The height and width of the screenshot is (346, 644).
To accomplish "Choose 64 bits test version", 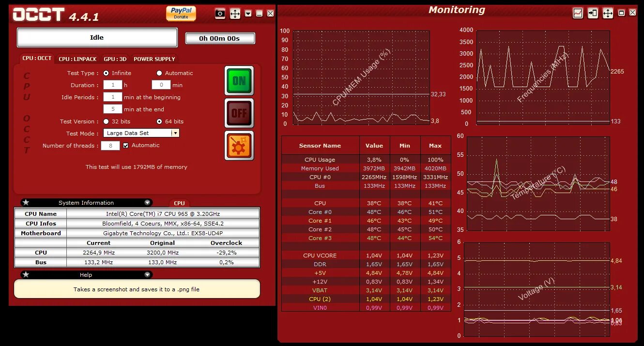I will point(159,121).
